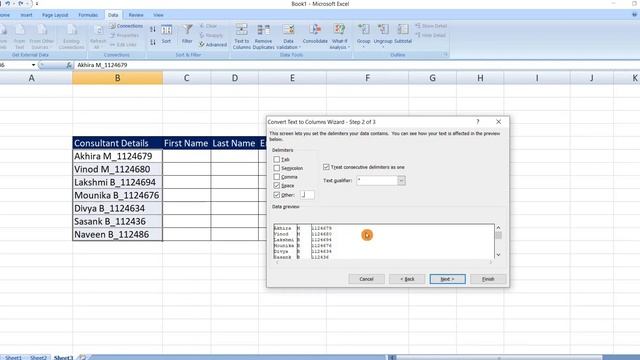Switch to Sheet1 worksheet tab
640x360 pixels.
13,358
